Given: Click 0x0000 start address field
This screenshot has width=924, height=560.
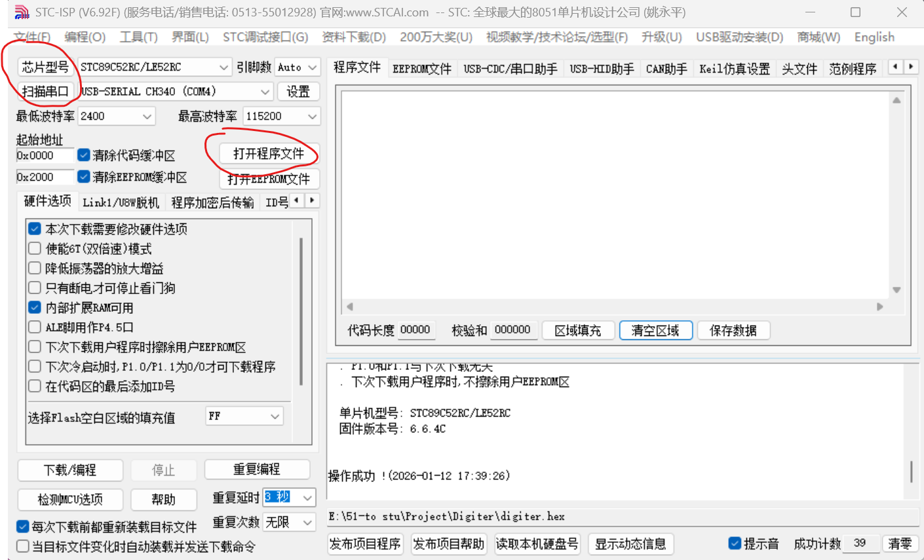Looking at the screenshot, I should pyautogui.click(x=45, y=155).
